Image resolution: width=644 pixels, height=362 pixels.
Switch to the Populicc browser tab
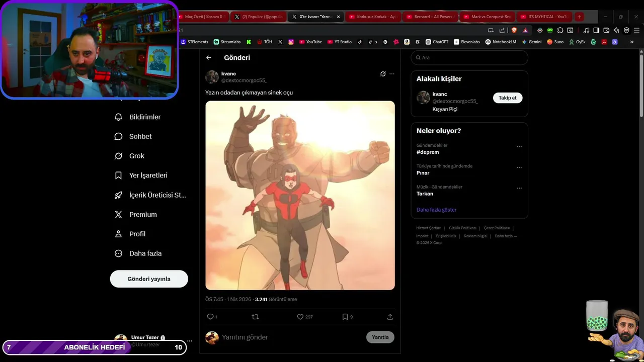(x=258, y=17)
